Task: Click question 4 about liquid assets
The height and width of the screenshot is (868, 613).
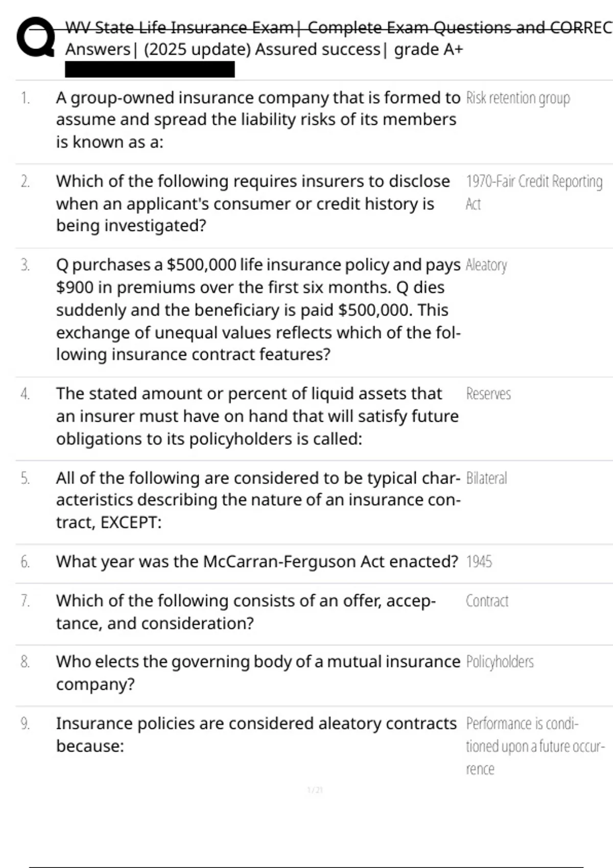Action: point(257,416)
